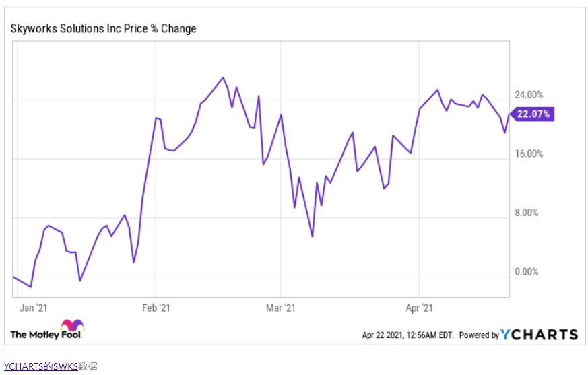Image resolution: width=588 pixels, height=375 pixels.
Task: Click the jester hat icon
Action: [x=72, y=325]
